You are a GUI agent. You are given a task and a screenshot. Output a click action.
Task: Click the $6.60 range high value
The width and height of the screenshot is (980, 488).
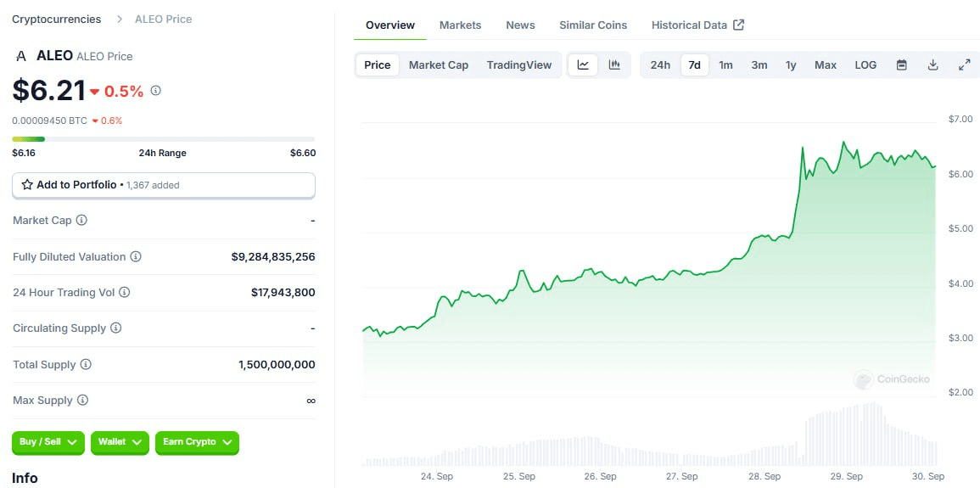point(303,153)
